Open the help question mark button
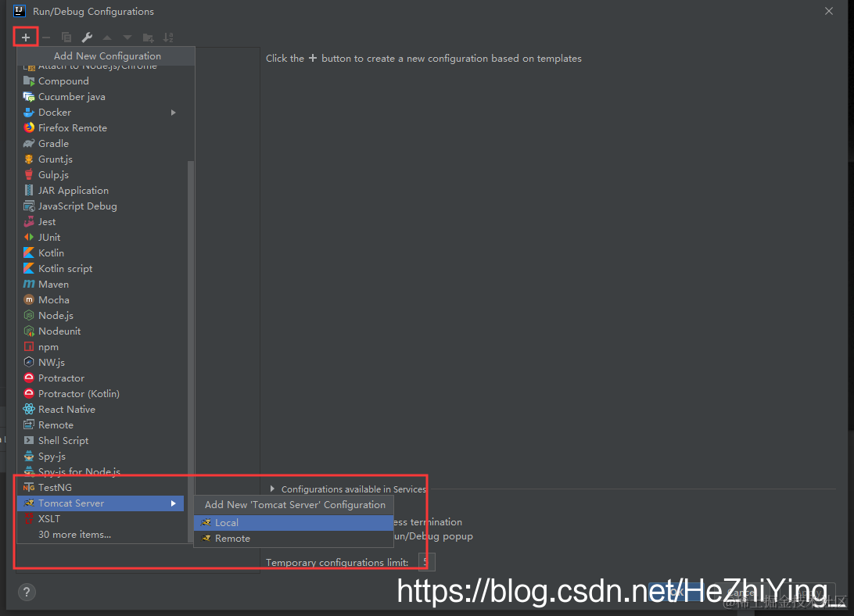 (x=27, y=592)
